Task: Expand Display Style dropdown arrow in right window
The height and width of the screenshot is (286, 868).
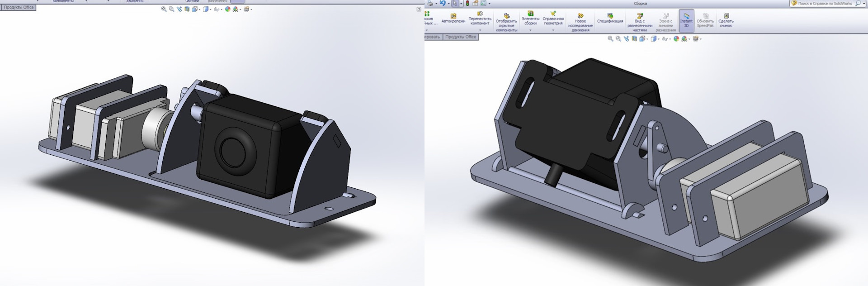Action: point(659,39)
